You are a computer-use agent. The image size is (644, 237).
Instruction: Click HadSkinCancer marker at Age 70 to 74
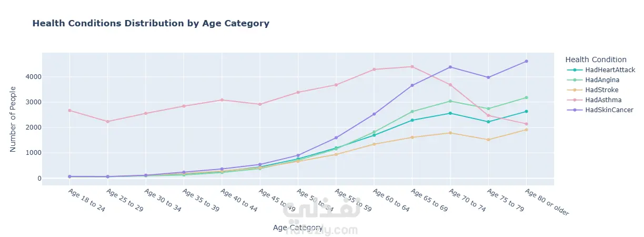click(x=450, y=67)
